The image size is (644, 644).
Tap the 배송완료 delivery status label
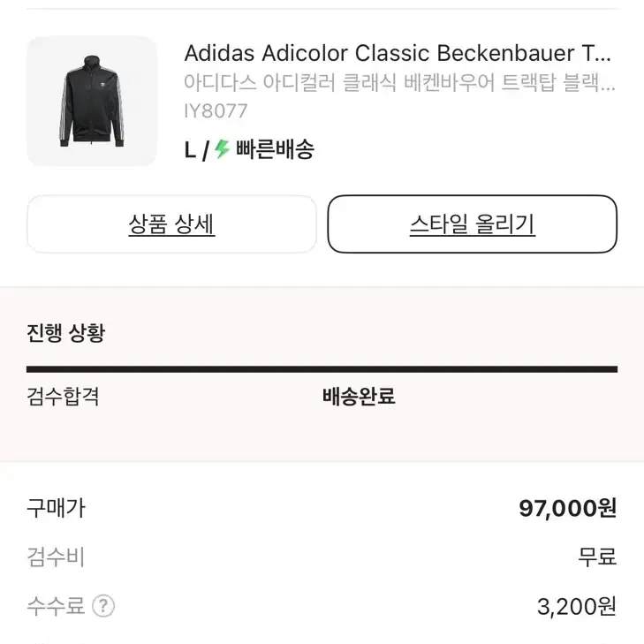click(x=359, y=397)
